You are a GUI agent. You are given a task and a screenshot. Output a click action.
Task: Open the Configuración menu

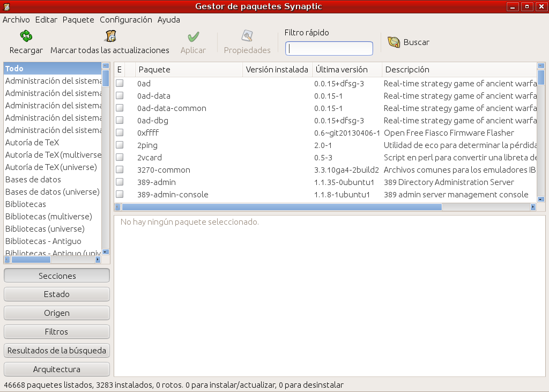[126, 20]
